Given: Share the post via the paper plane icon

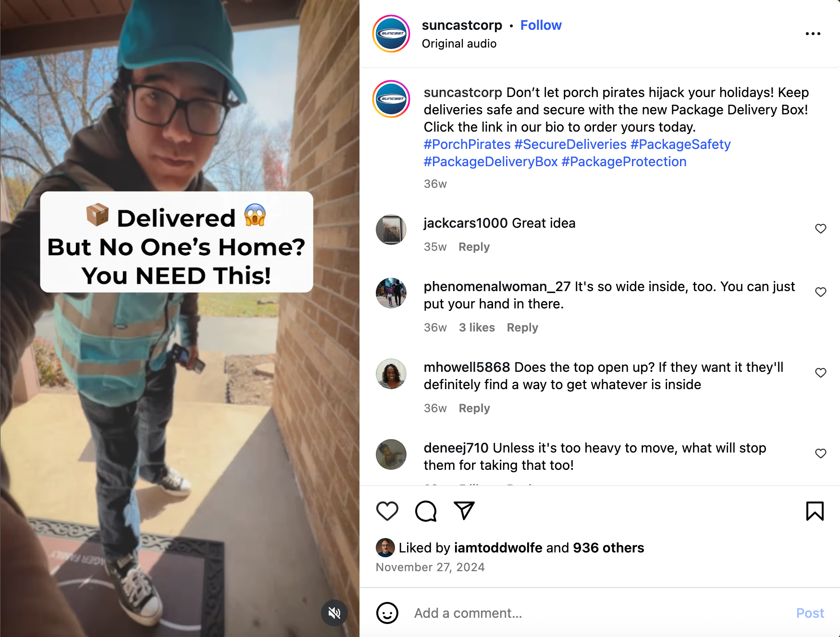Looking at the screenshot, I should pyautogui.click(x=464, y=511).
